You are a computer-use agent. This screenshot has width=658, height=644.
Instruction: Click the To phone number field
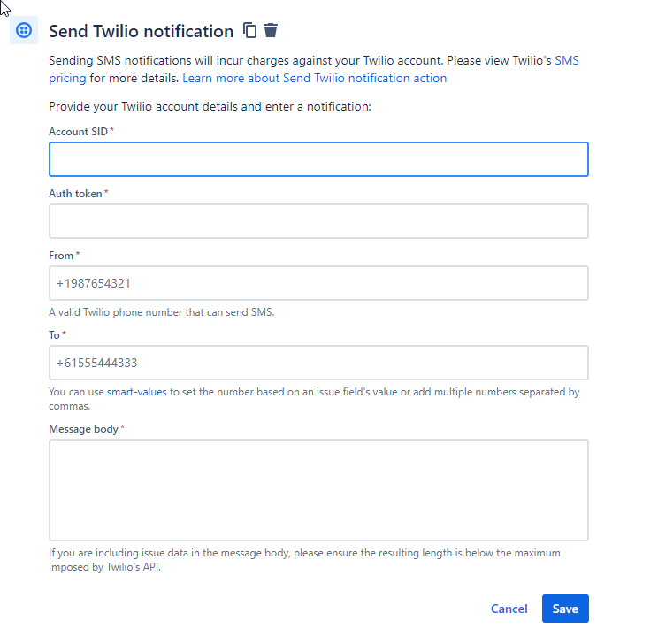point(318,363)
